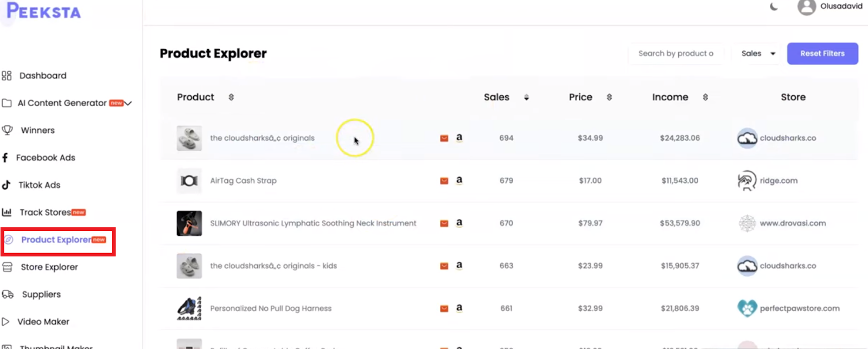The width and height of the screenshot is (868, 349).
Task: Click the Dashboard grid icon
Action: 7,76
